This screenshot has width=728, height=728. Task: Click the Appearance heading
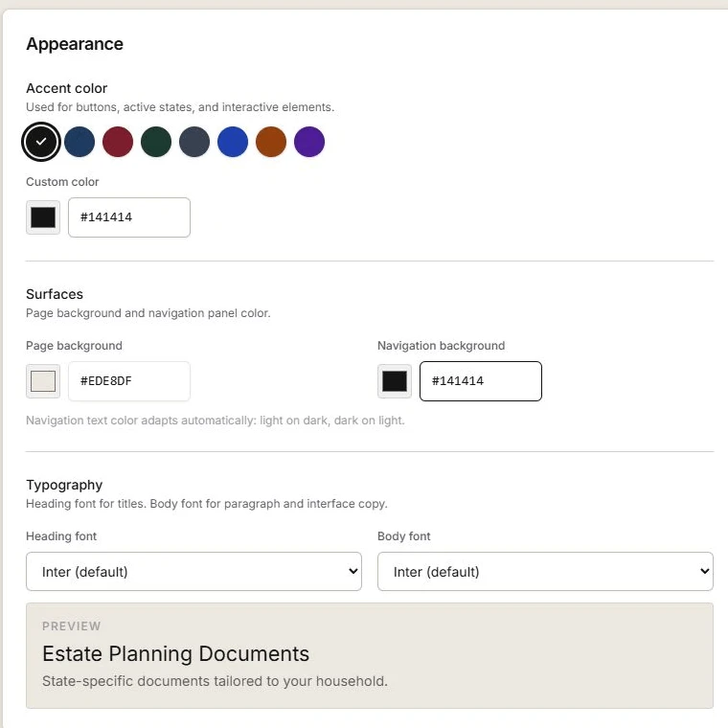tap(75, 44)
